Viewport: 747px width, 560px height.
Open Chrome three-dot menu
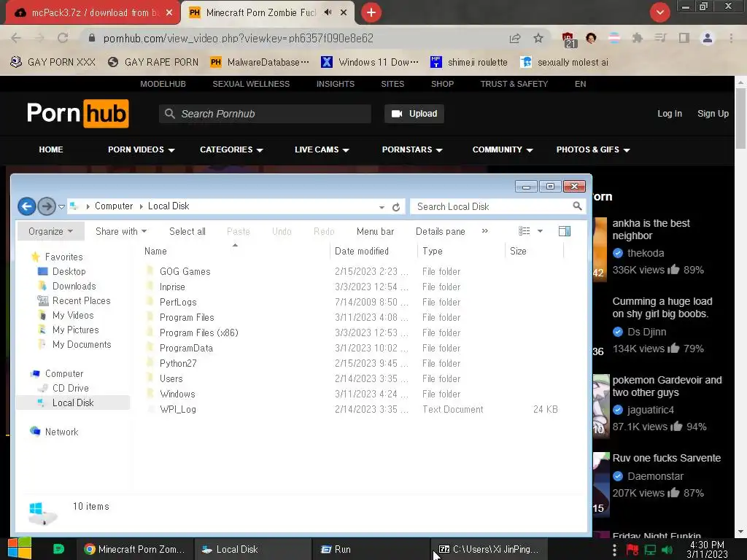coord(731,38)
